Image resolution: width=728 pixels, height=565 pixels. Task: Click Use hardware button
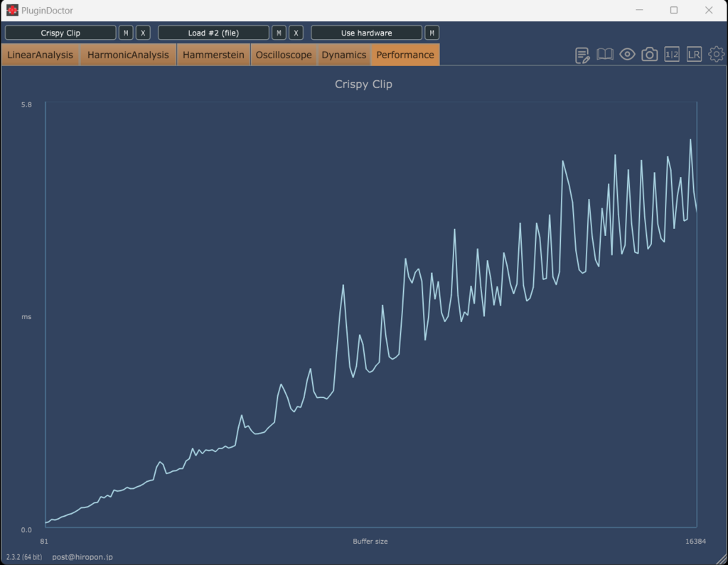point(366,33)
